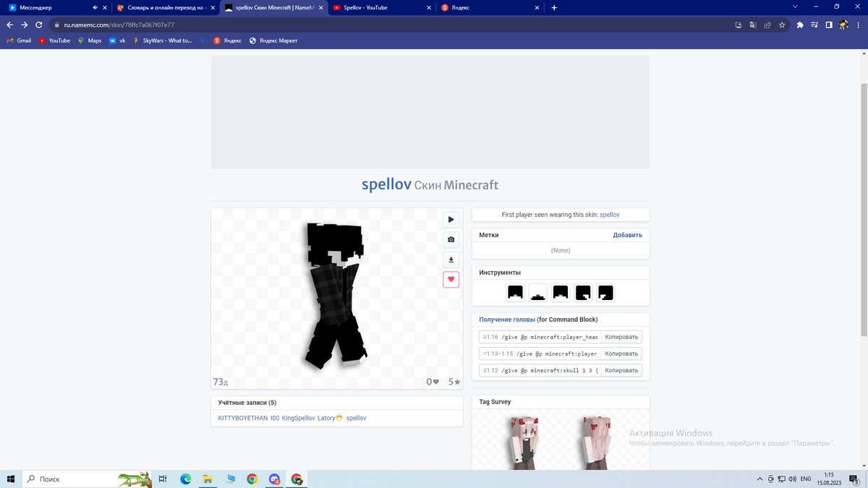Select the first Tag Survey skin thumbnail
The image size is (868, 488).
pos(523,442)
